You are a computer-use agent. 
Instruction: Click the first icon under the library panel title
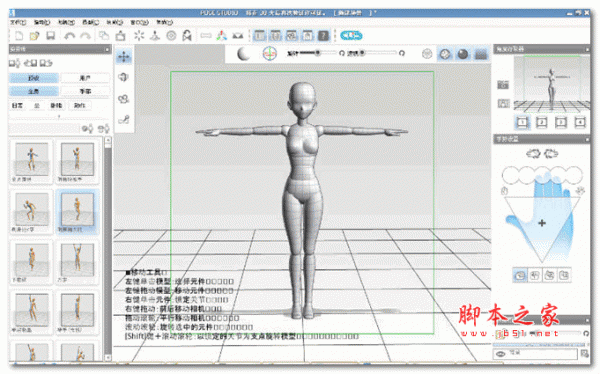click(15, 63)
